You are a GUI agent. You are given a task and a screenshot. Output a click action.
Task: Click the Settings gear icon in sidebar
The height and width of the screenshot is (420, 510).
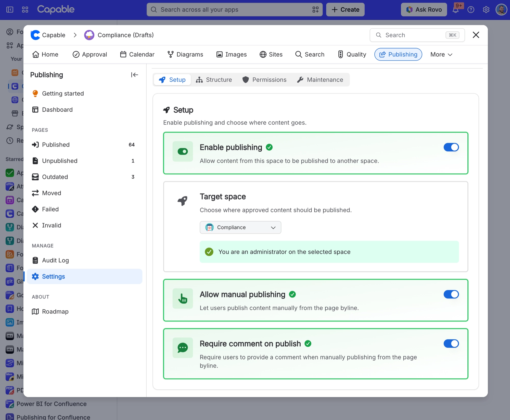[x=35, y=276]
